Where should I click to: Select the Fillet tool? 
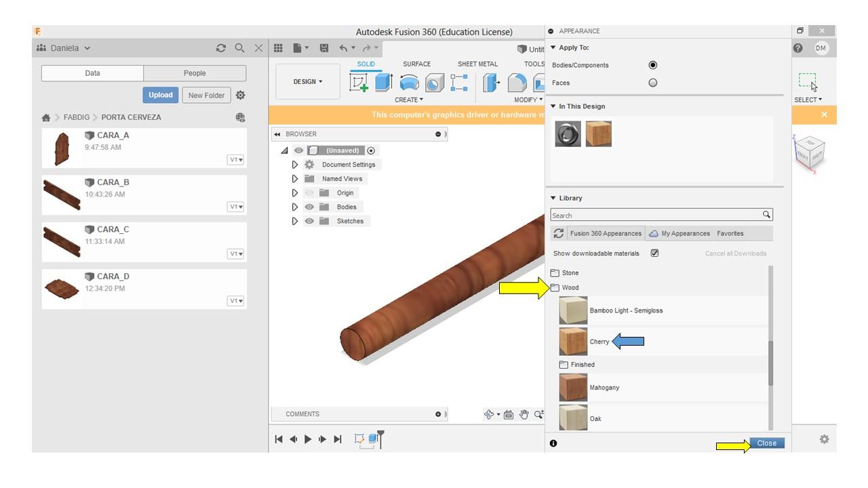[517, 83]
